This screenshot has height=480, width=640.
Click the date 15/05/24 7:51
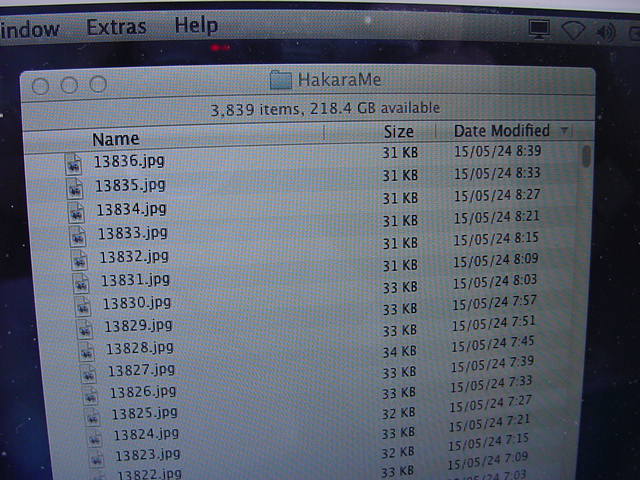pos(493,323)
